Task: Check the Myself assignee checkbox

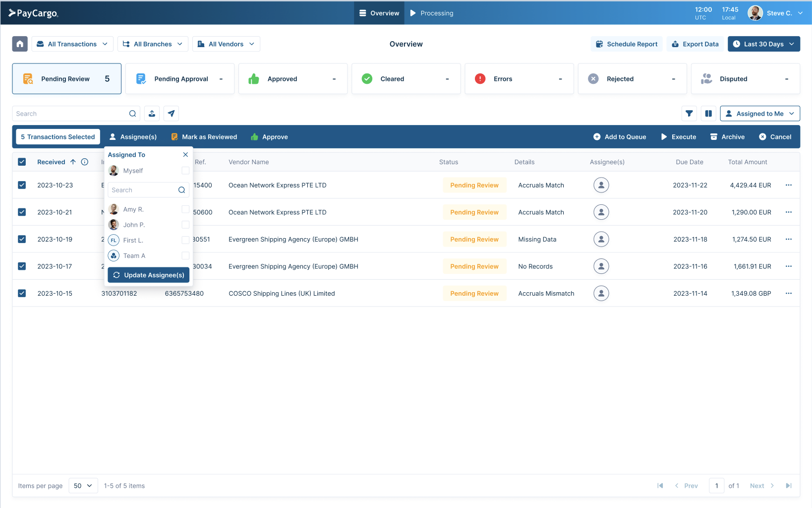Action: click(x=185, y=171)
